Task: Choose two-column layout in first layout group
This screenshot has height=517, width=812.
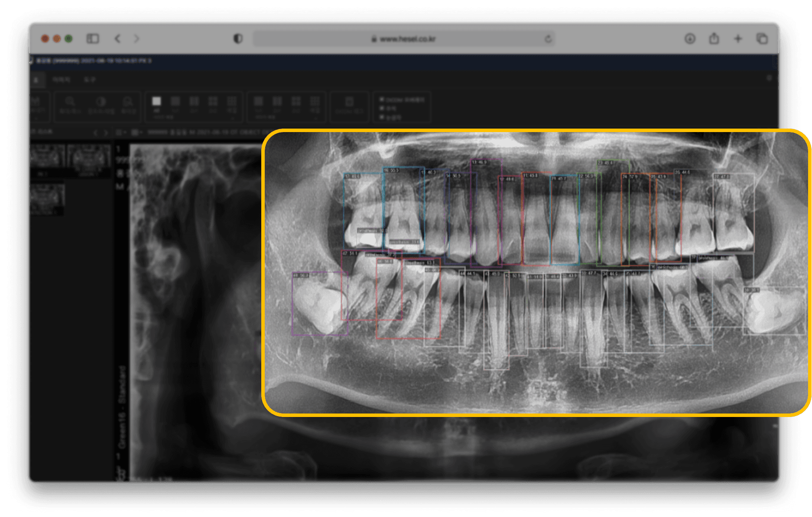Action: pyautogui.click(x=194, y=101)
